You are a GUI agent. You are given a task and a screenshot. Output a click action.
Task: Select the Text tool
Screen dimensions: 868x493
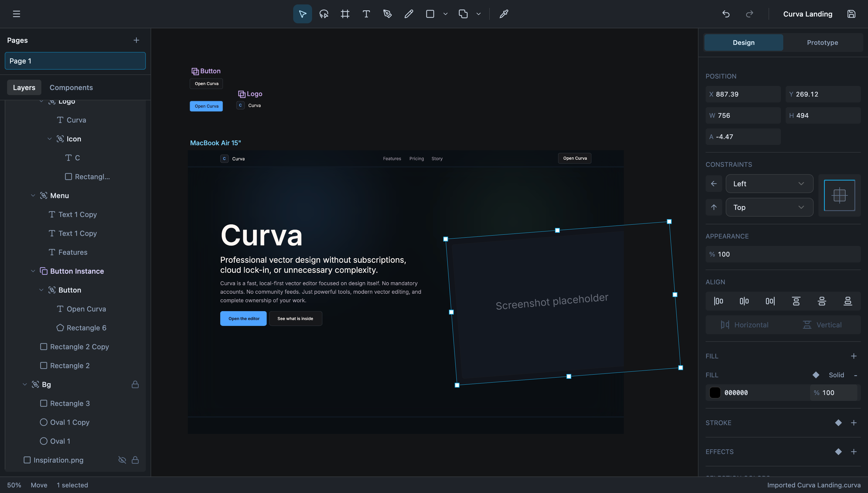[x=366, y=14]
